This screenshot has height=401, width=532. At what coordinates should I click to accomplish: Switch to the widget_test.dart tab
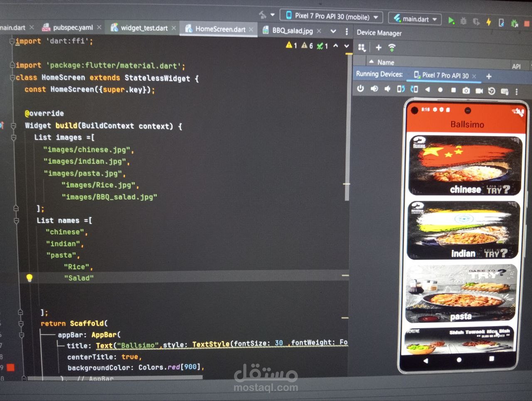click(144, 28)
